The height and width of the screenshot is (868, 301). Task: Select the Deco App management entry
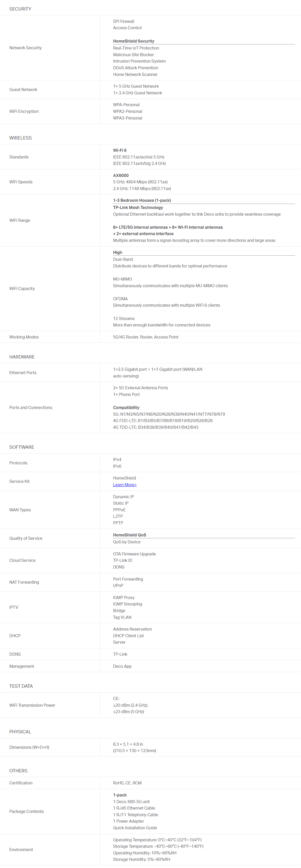(122, 666)
